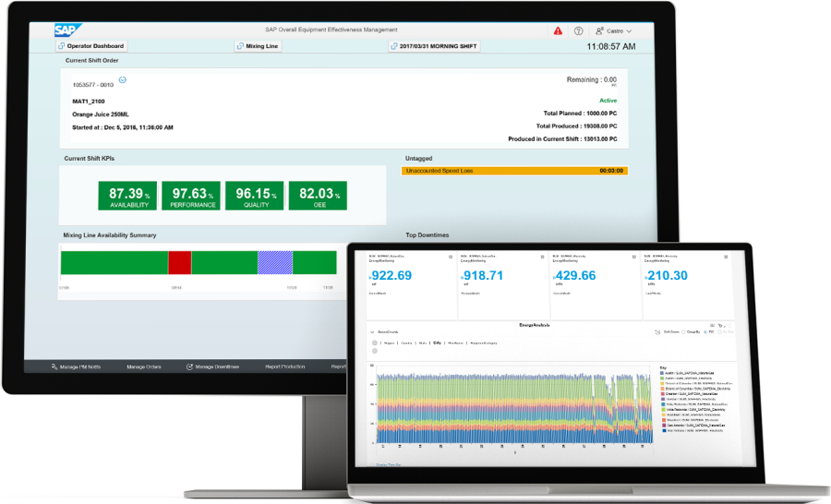Screen dimensions: 831x504
Task: Click the Operator Dashboard button
Action: 91,46
